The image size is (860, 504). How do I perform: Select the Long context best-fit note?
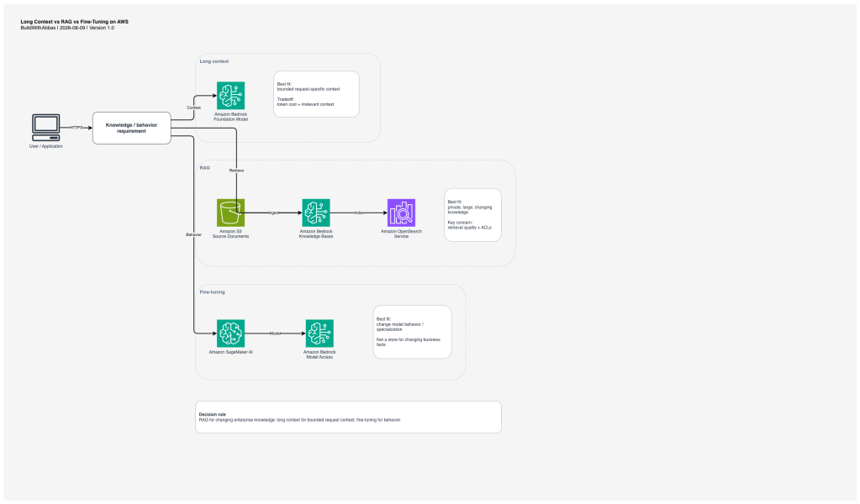[316, 94]
